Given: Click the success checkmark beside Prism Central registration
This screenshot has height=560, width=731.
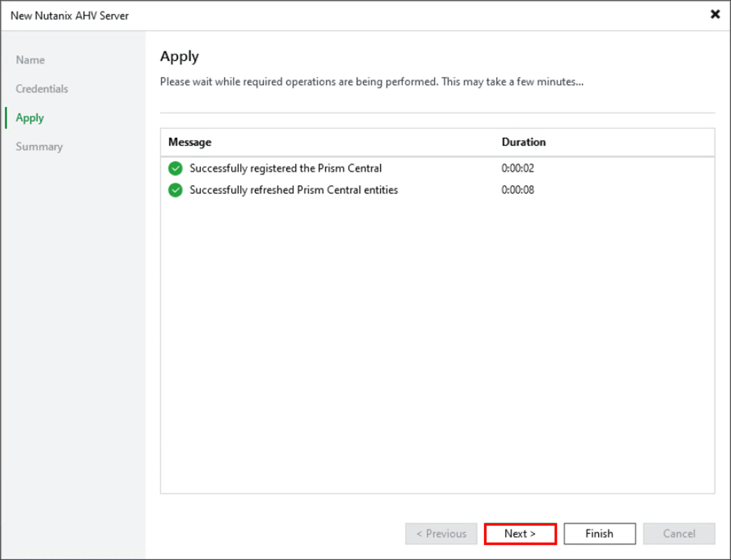Looking at the screenshot, I should tap(175, 168).
